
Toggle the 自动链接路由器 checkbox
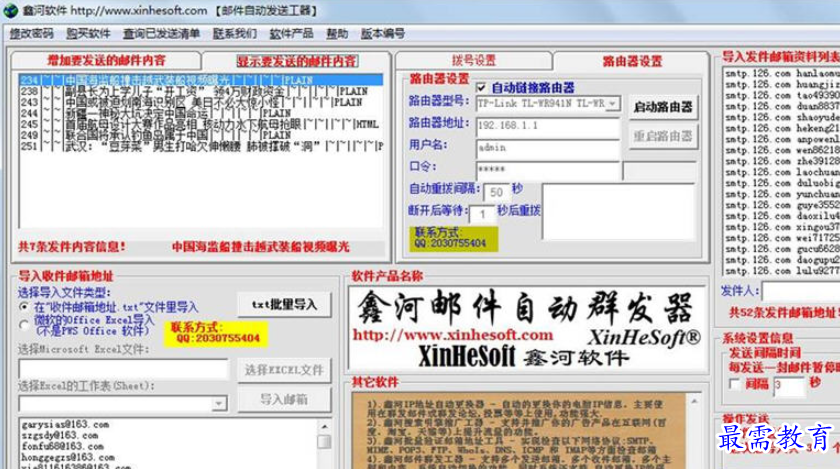[x=481, y=87]
